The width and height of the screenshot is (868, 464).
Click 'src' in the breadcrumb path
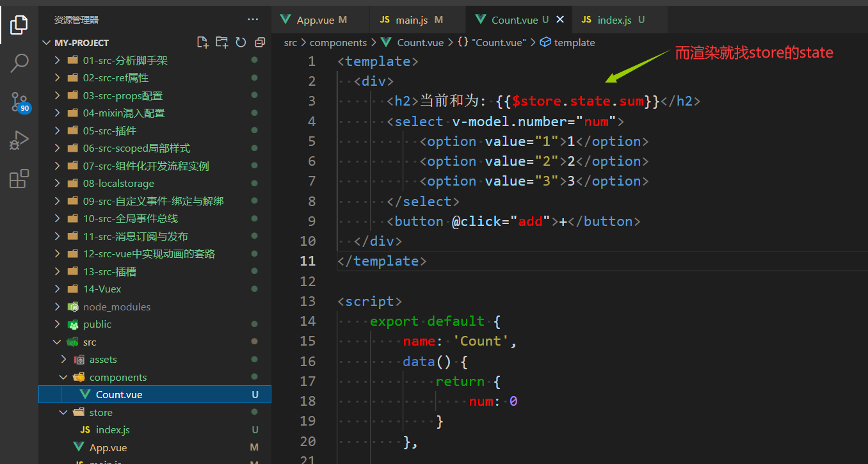[291, 43]
